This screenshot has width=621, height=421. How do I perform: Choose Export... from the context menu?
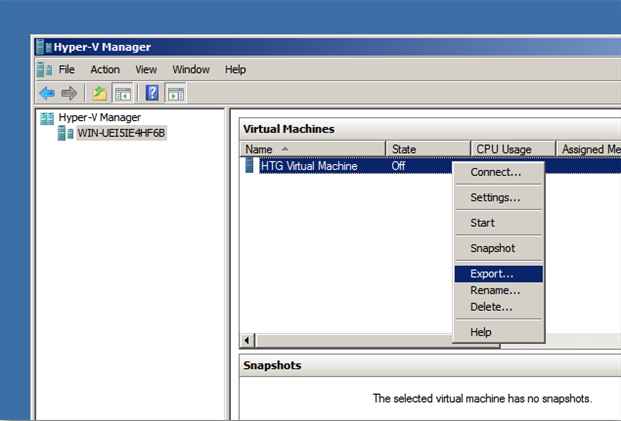point(499,274)
